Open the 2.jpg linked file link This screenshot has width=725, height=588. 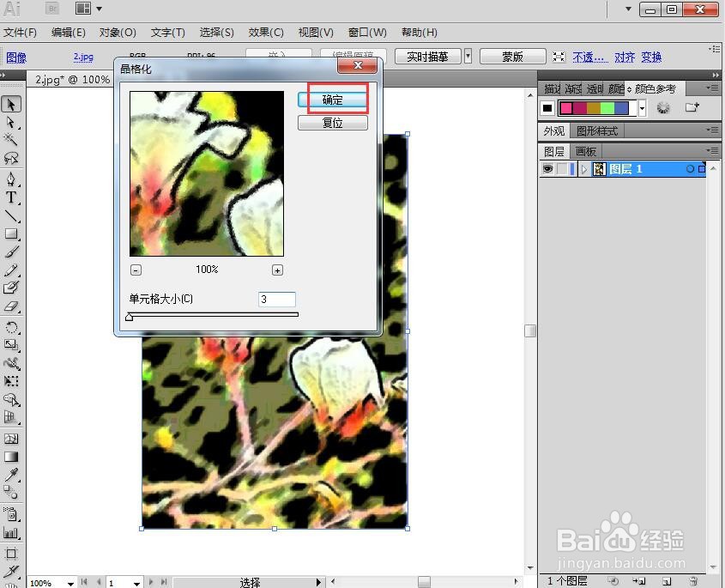click(83, 57)
